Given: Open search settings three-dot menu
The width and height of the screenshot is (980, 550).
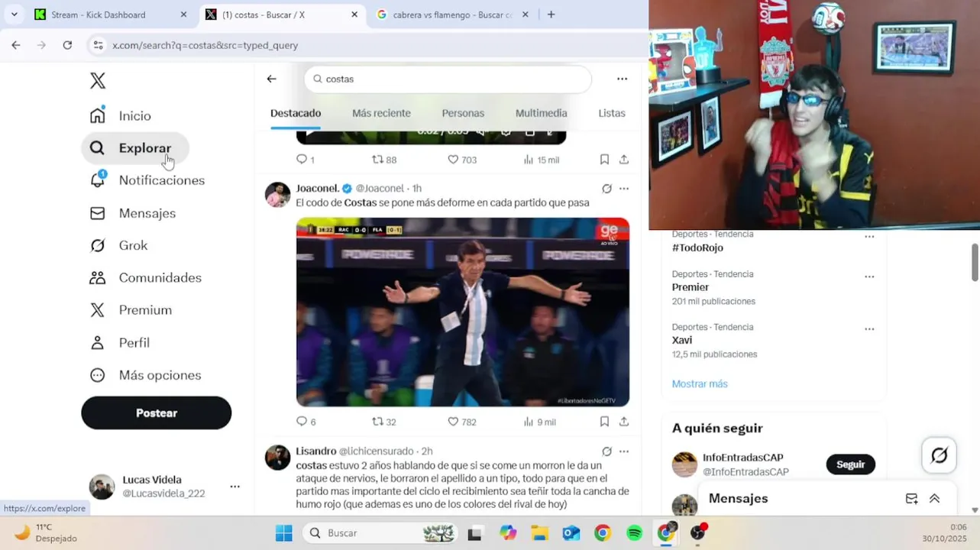Looking at the screenshot, I should tap(622, 79).
